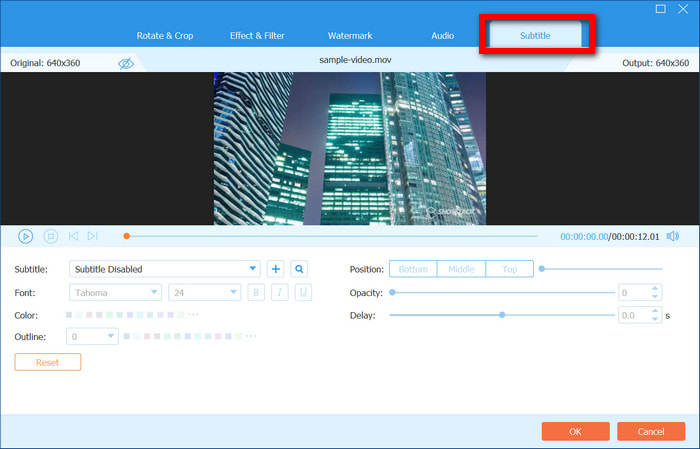Expand the Tahoma font dropdown
700x449 pixels.
click(x=115, y=292)
